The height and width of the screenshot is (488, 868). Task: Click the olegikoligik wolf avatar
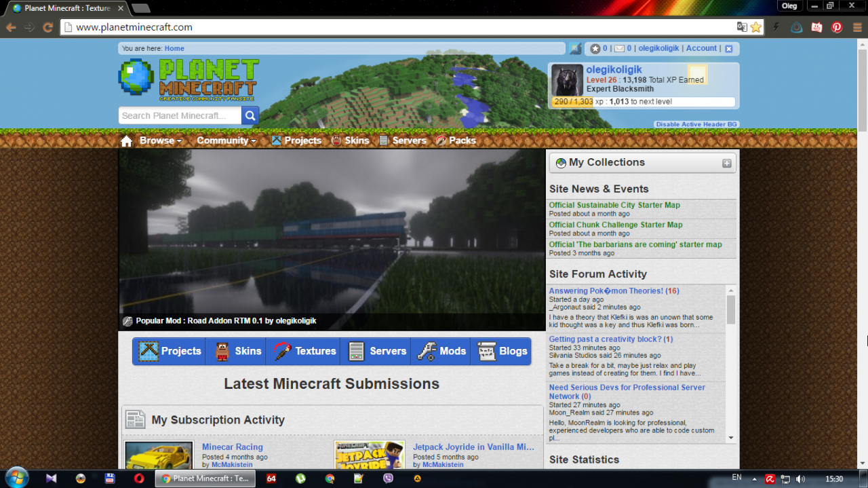[x=567, y=80]
